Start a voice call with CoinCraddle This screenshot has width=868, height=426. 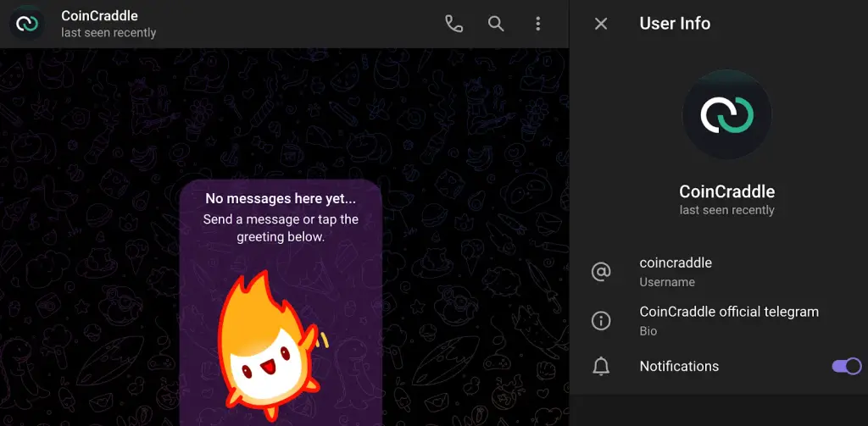[454, 23]
